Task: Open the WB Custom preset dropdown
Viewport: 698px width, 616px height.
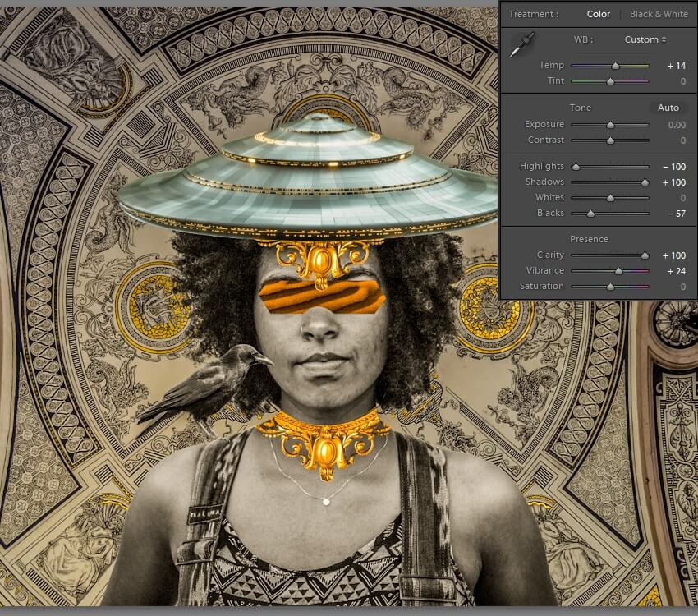Action: click(x=645, y=39)
